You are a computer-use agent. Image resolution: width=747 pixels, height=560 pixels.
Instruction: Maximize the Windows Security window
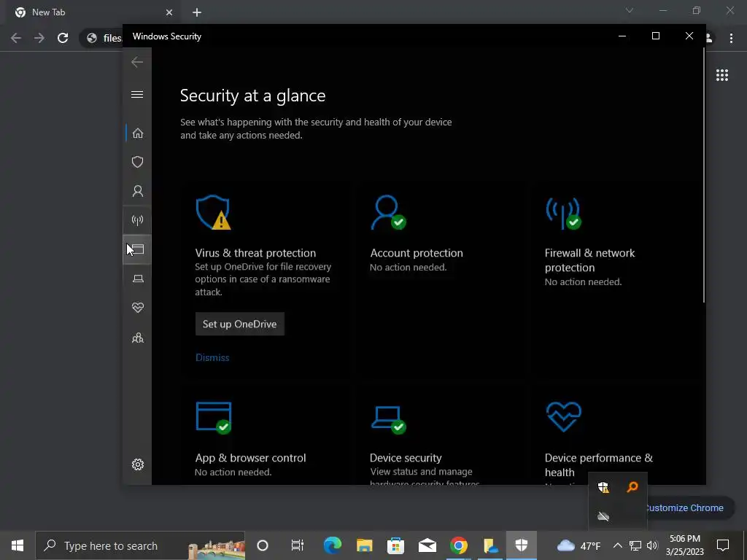pyautogui.click(x=656, y=36)
